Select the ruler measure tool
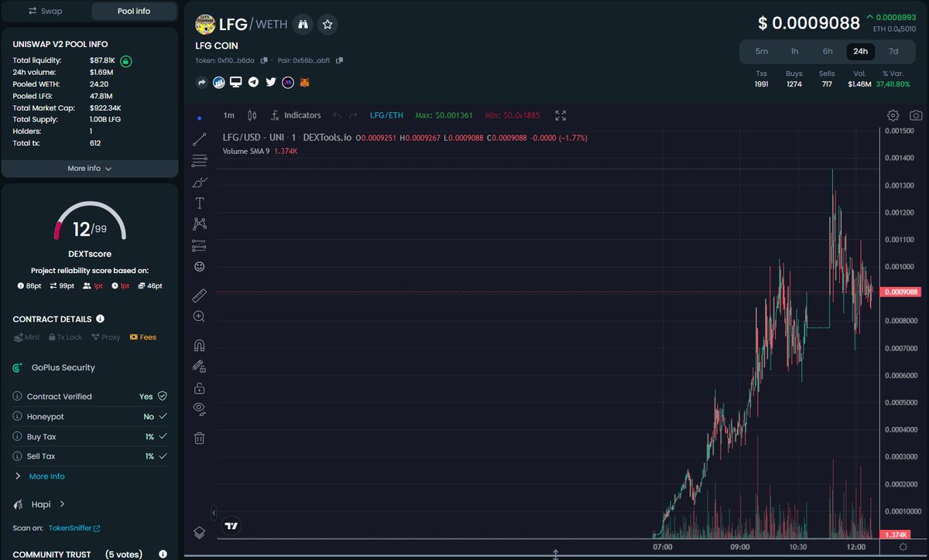The height and width of the screenshot is (560, 929). tap(199, 295)
